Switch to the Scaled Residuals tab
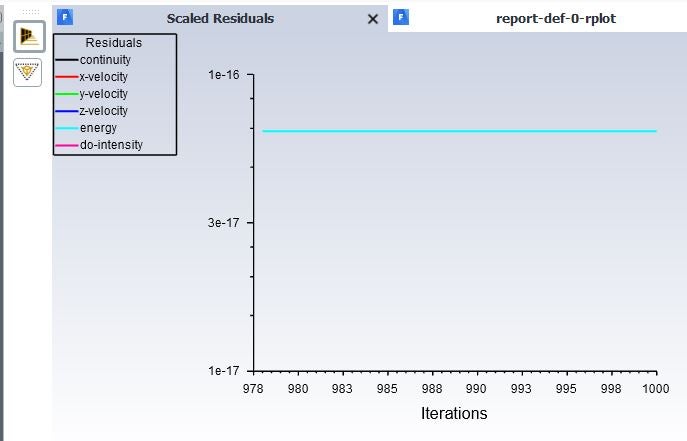This screenshot has width=687, height=441. pos(220,18)
